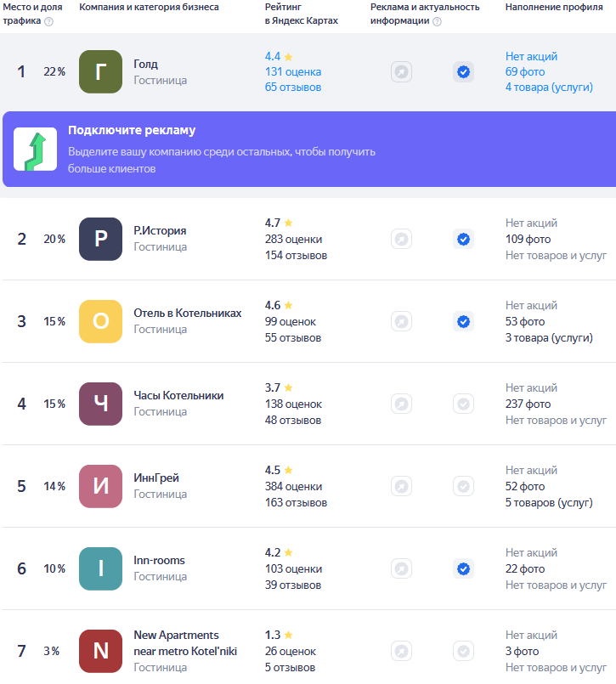Click the yellow 'О' logo of Отель в Котельниках
This screenshot has width=616, height=684.
[x=100, y=321]
